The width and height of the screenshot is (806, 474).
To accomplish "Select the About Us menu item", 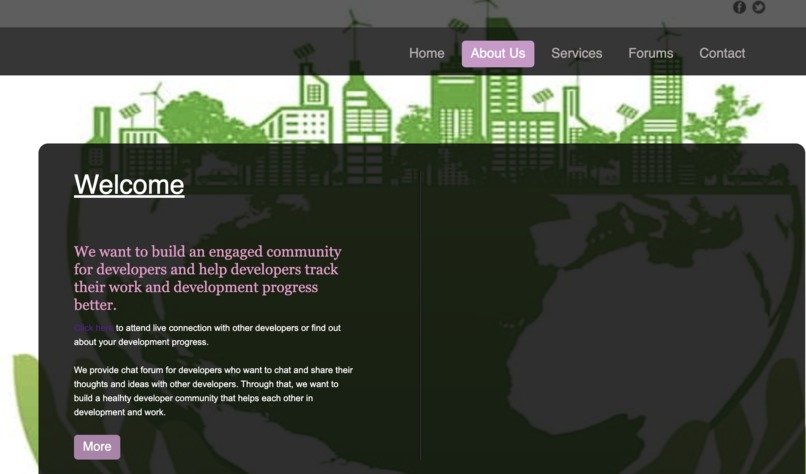I will (498, 53).
